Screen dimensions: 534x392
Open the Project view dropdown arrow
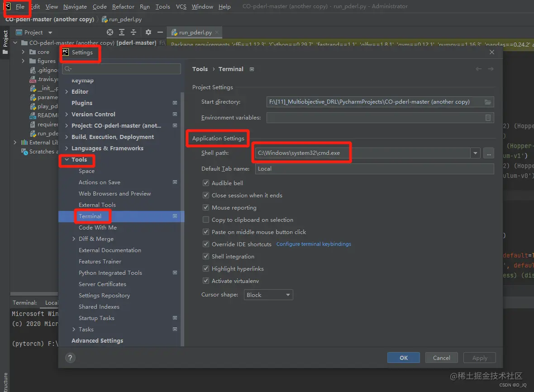click(x=50, y=33)
